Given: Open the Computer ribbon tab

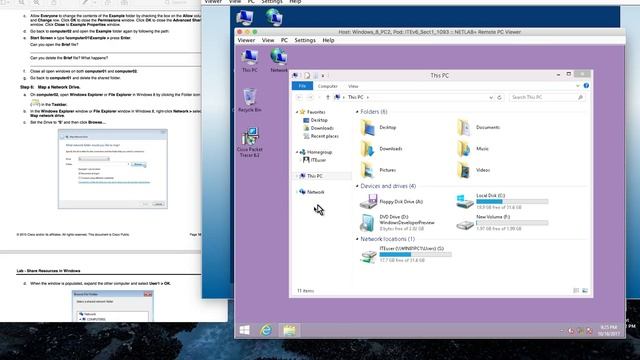Looking at the screenshot, I should [x=327, y=86].
